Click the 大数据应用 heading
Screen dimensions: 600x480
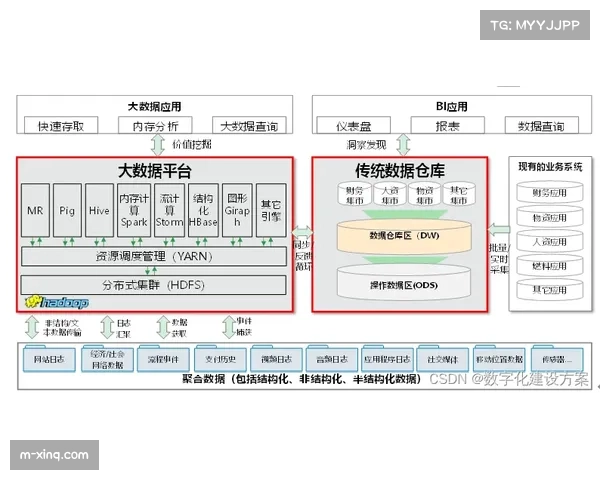(155, 106)
